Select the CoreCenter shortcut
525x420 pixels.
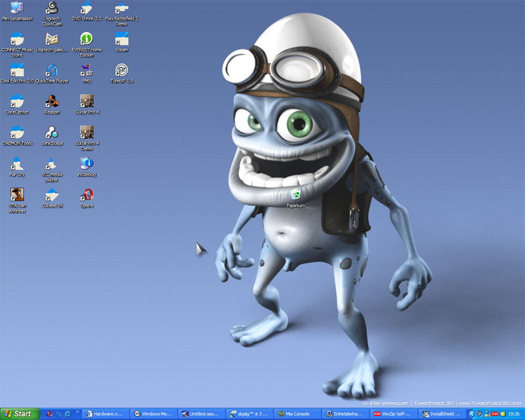coord(17,105)
